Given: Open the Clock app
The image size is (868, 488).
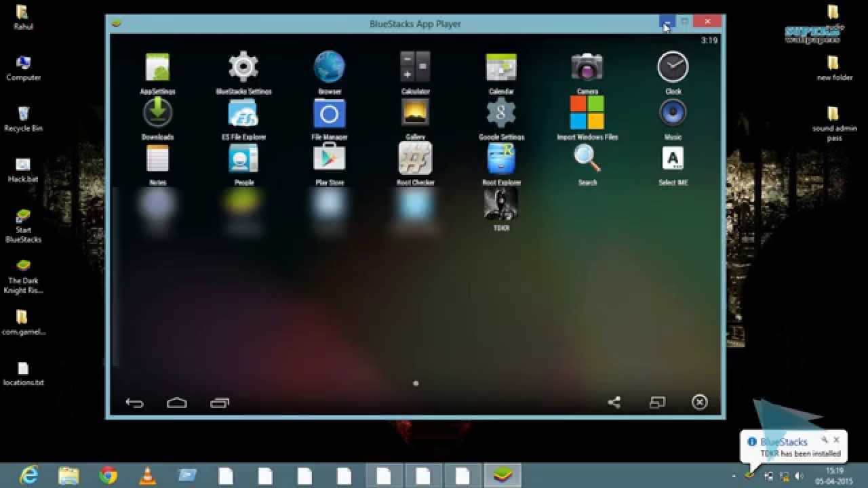Looking at the screenshot, I should coord(673,68).
